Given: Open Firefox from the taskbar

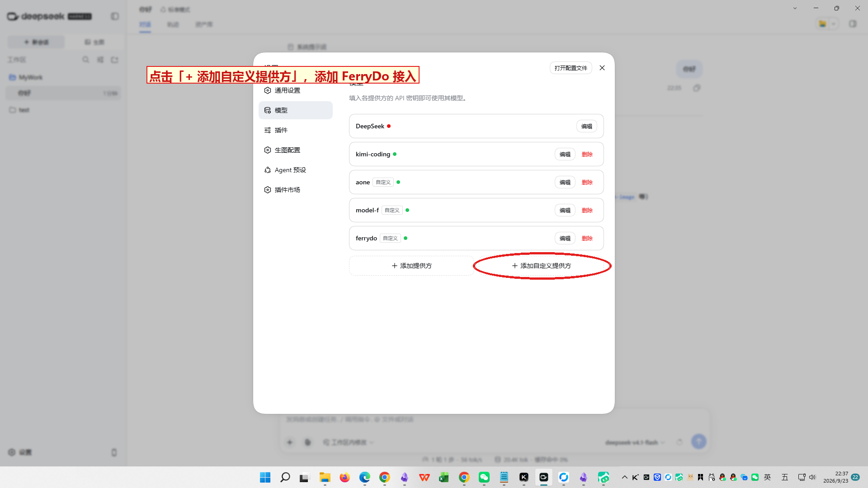Looking at the screenshot, I should (x=344, y=477).
